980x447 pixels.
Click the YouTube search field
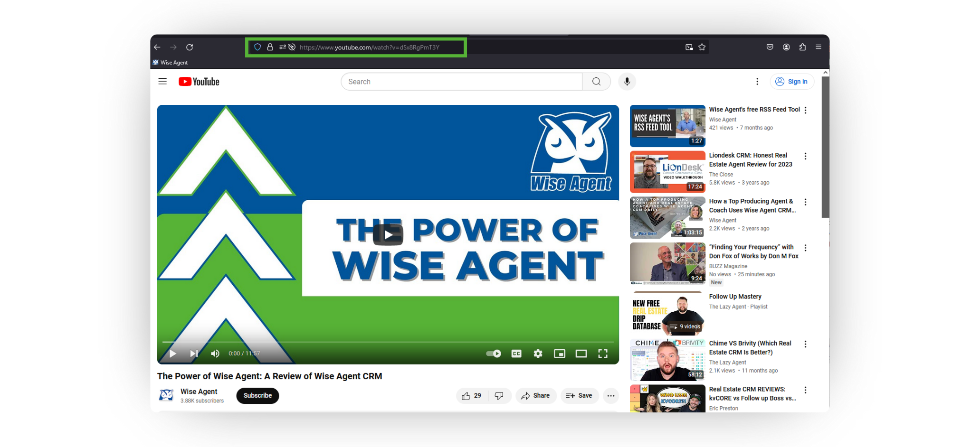[461, 82]
